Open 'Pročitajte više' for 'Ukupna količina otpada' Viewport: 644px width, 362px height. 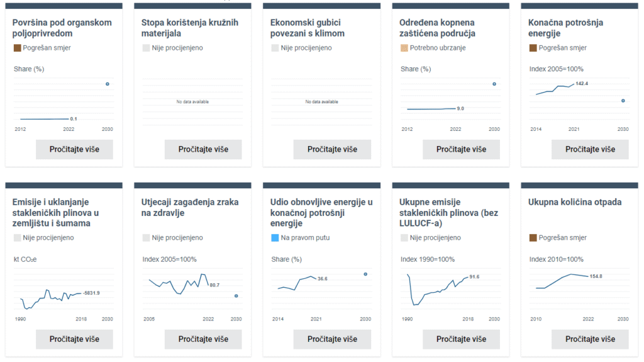click(590, 339)
